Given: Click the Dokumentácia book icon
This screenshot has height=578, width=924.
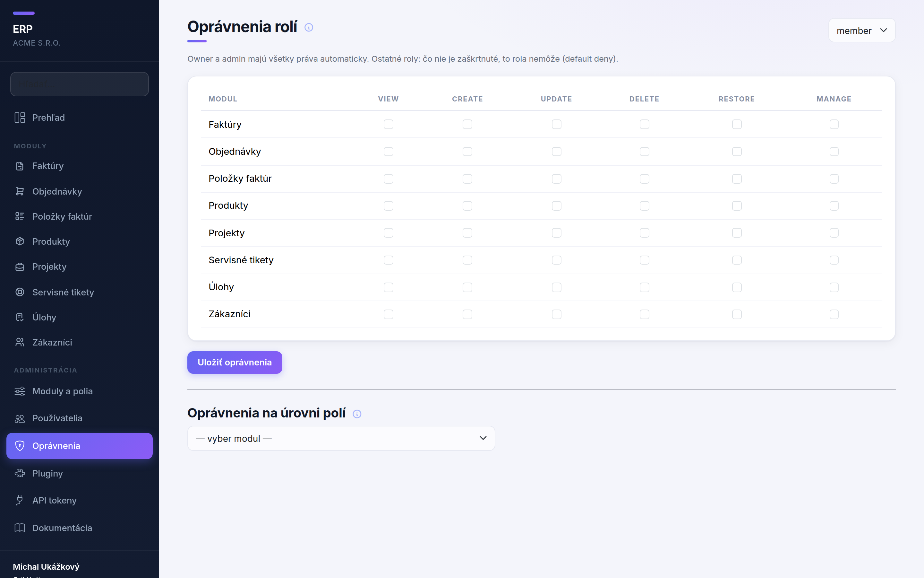Looking at the screenshot, I should click(x=20, y=528).
